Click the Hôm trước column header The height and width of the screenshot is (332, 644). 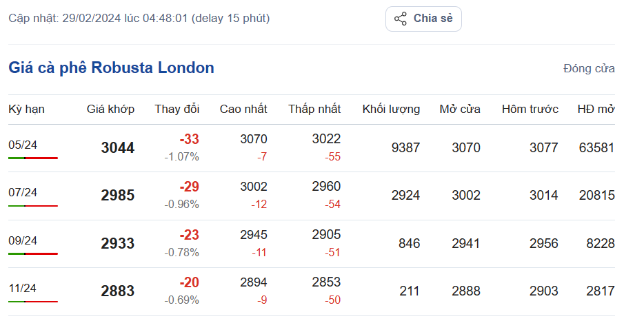(530, 109)
